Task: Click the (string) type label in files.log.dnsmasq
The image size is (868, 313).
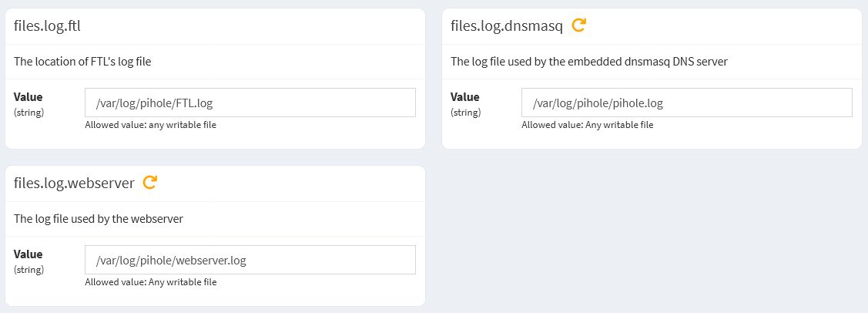Action: click(465, 113)
